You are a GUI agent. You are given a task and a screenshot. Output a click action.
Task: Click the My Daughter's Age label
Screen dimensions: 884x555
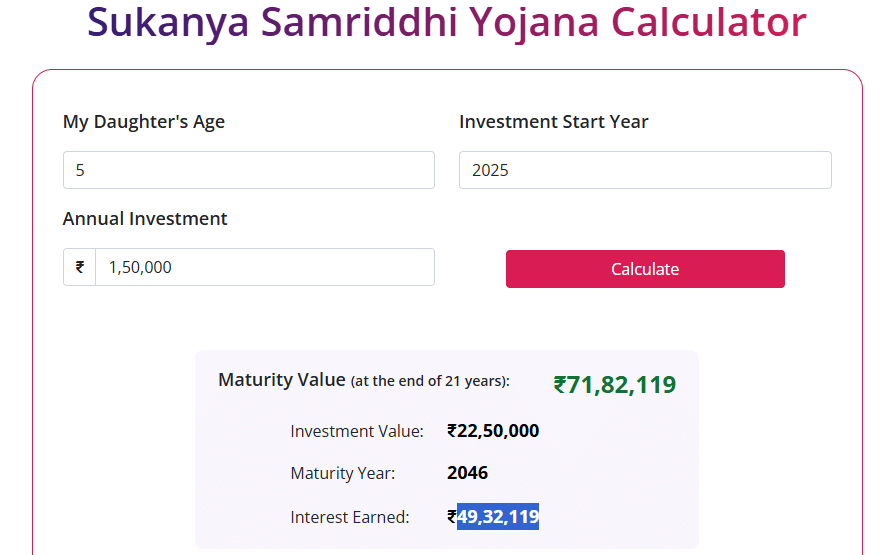tap(144, 122)
